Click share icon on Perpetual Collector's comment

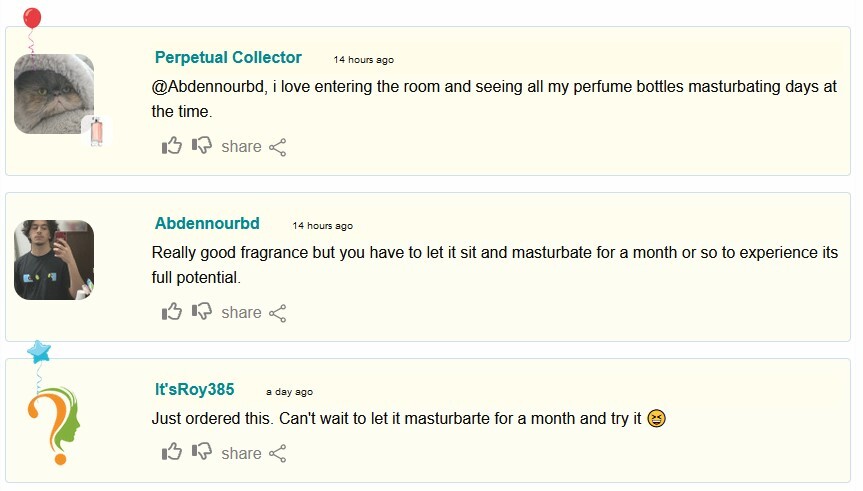point(278,147)
